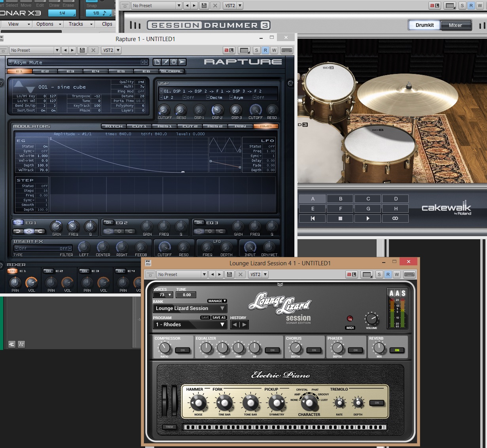Toggle ACT learn in Rapture window toolbar
Image resolution: width=487 pixels, height=448 pixels.
pyautogui.click(x=229, y=50)
